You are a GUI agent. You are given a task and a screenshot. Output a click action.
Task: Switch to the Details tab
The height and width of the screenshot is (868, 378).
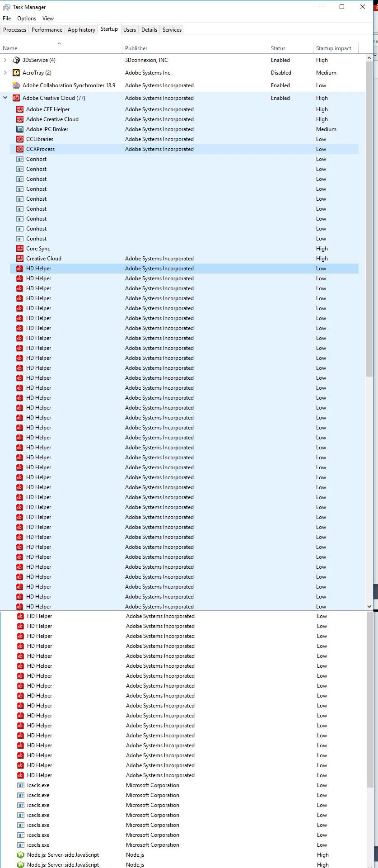pos(149,30)
